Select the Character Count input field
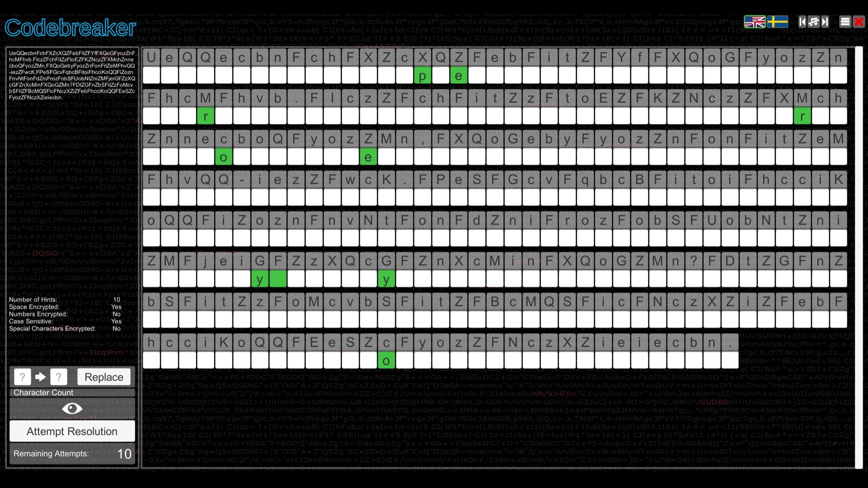868x488 pixels. pos(71,393)
